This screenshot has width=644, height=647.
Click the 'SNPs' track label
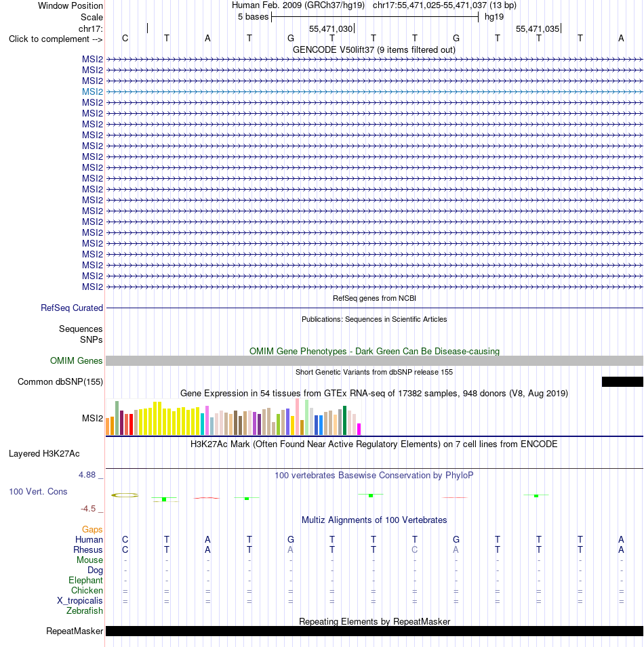click(92, 339)
